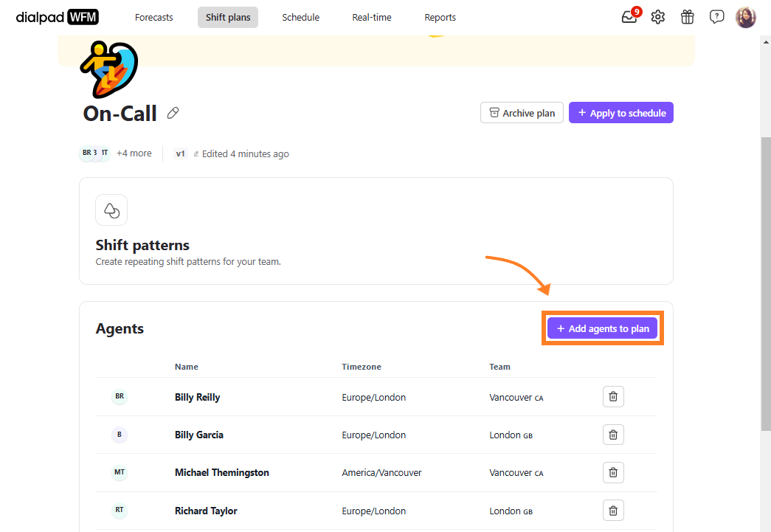Select Michael Themingston name
771x532 pixels.
(222, 472)
